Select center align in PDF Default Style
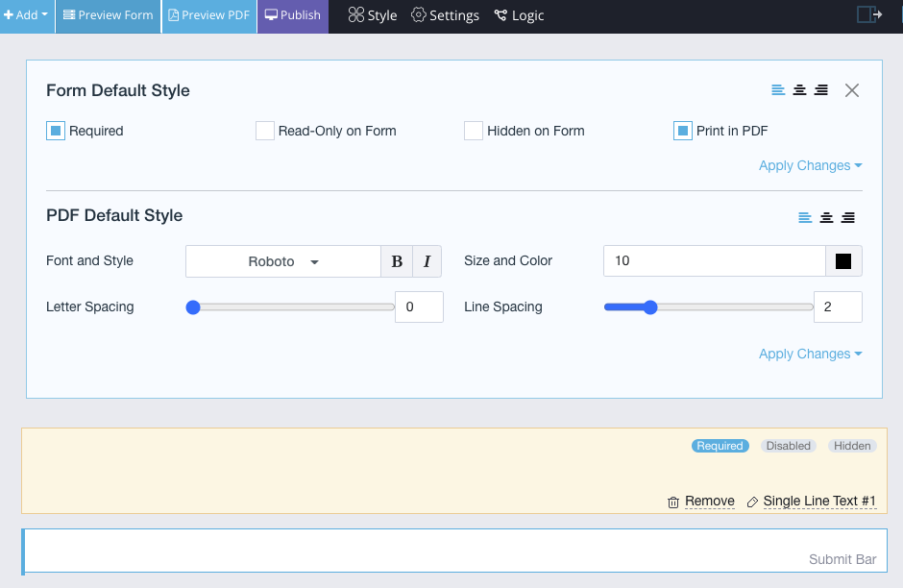 (826, 217)
